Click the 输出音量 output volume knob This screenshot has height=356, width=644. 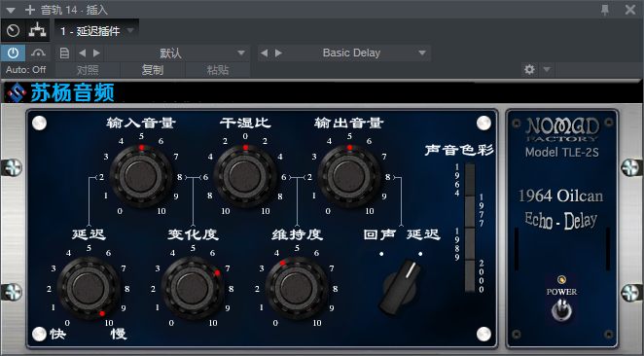349,176
